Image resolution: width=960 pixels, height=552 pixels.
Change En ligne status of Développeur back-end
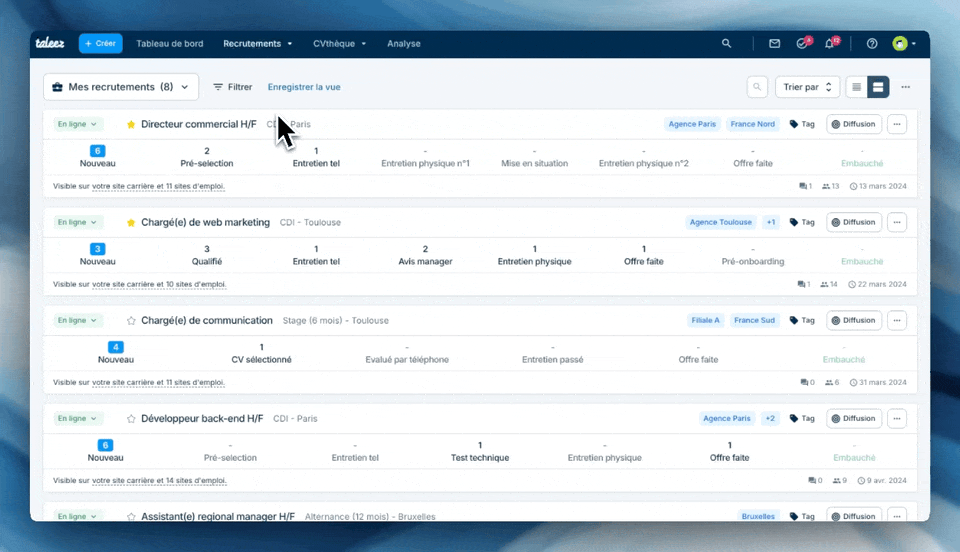pos(77,419)
